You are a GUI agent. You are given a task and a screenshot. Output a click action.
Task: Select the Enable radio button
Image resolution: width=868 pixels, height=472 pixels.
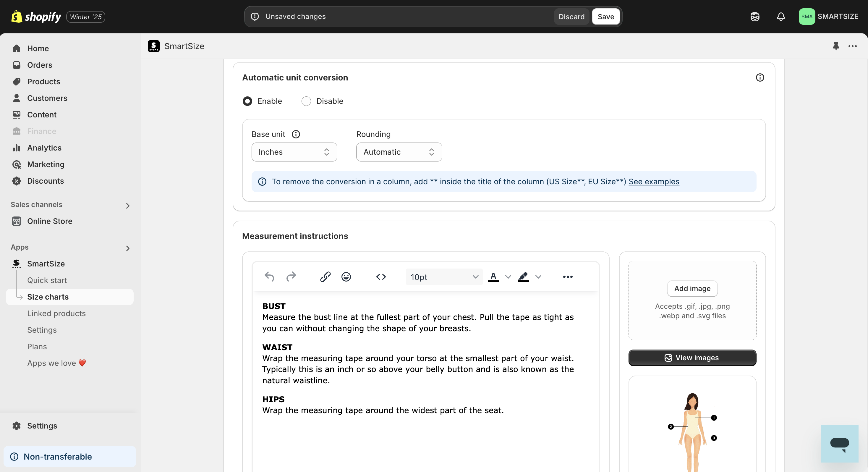(x=247, y=101)
